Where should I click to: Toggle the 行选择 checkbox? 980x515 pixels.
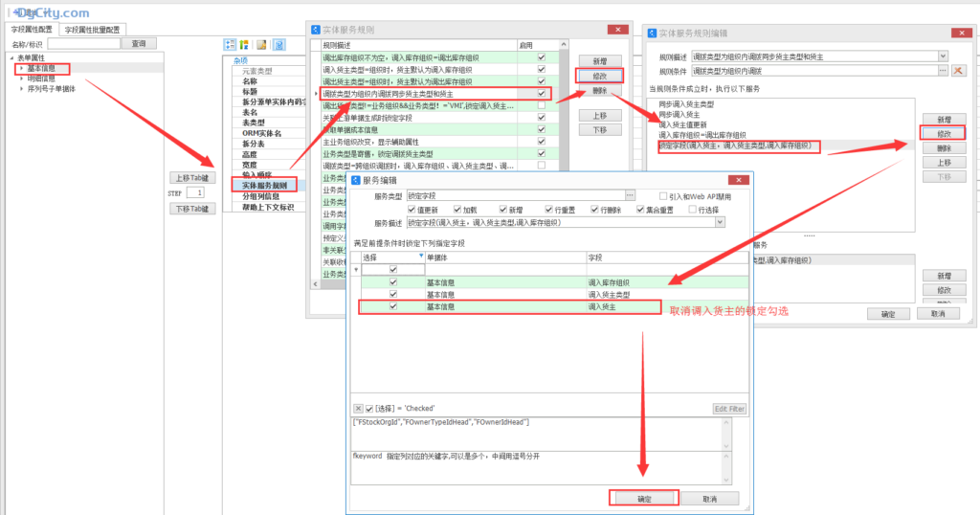click(x=690, y=210)
